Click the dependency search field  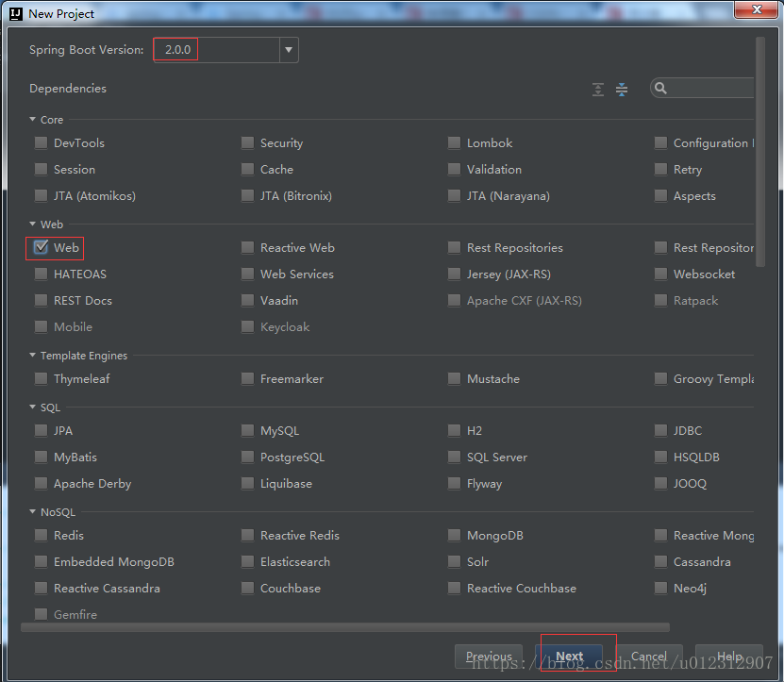pyautogui.click(x=702, y=89)
